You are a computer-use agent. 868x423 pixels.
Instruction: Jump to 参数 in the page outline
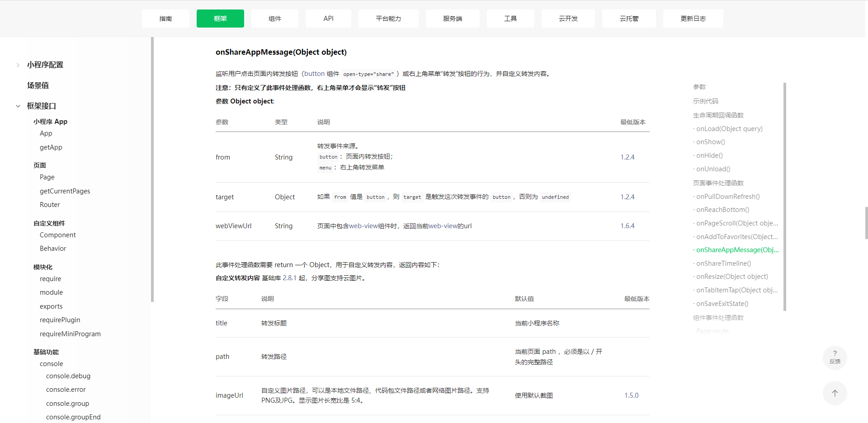click(x=699, y=87)
